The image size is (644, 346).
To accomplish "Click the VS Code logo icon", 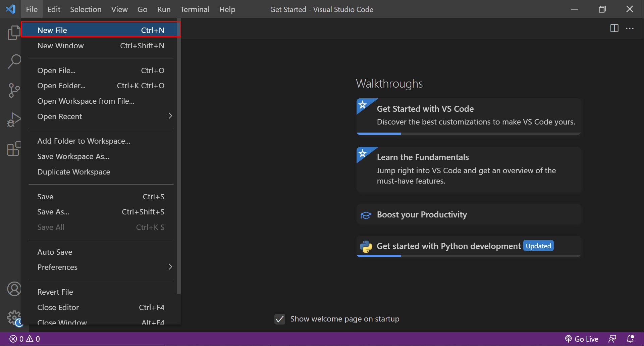I will pos(10,9).
